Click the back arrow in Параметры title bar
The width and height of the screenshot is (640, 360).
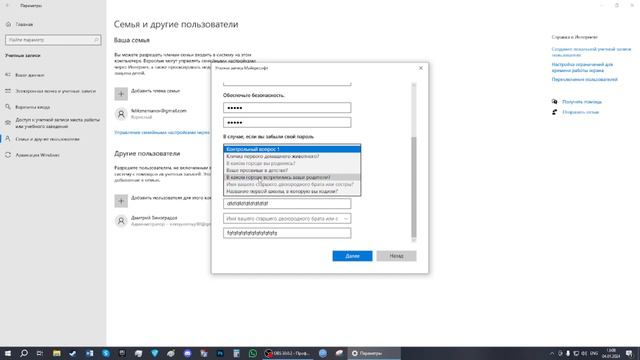(x=7, y=6)
